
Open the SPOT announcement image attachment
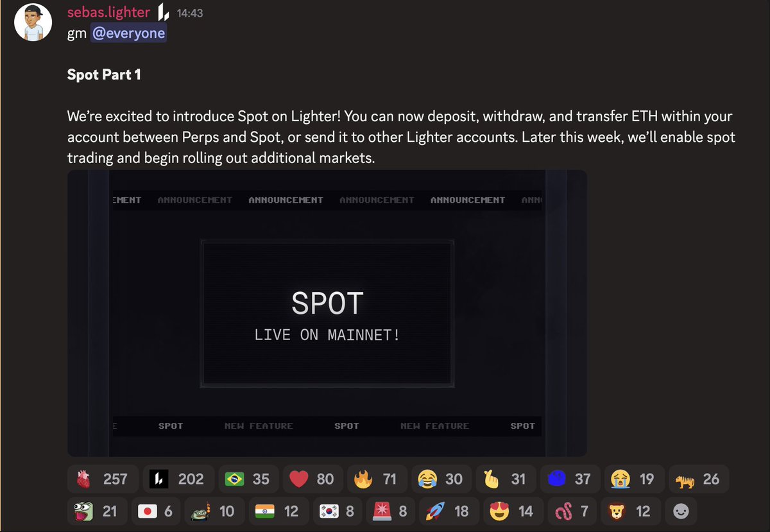point(327,313)
